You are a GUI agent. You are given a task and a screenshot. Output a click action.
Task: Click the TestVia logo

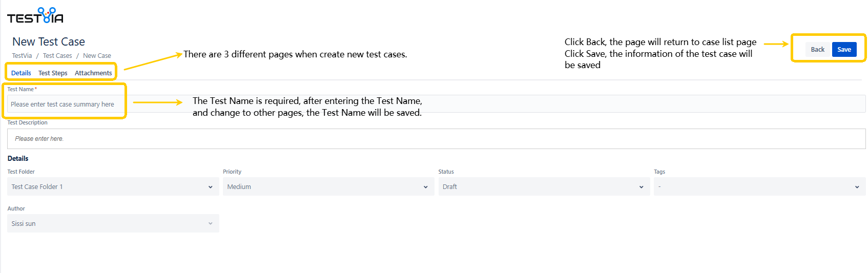[x=35, y=16]
